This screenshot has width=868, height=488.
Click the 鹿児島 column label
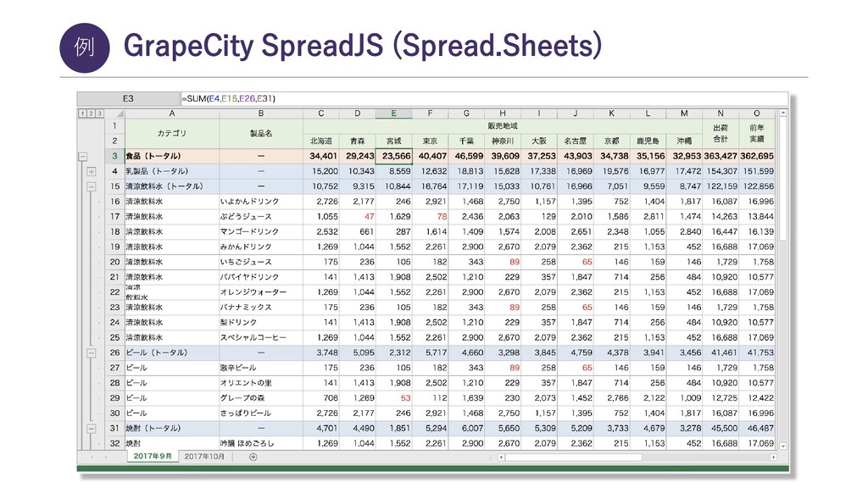[x=648, y=141]
